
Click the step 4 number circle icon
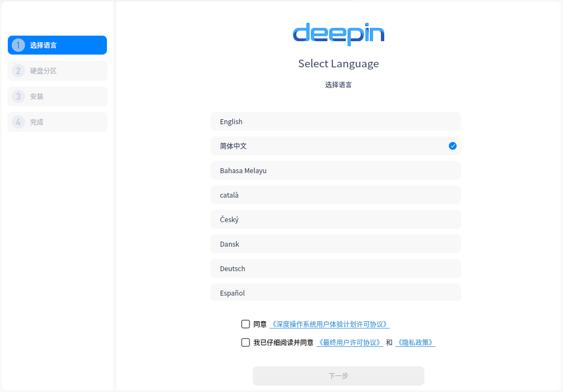[x=18, y=122]
